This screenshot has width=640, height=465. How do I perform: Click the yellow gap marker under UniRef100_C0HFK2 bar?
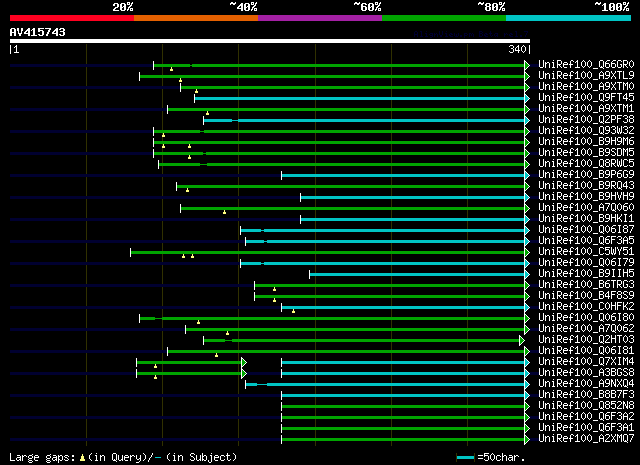[x=293, y=311]
